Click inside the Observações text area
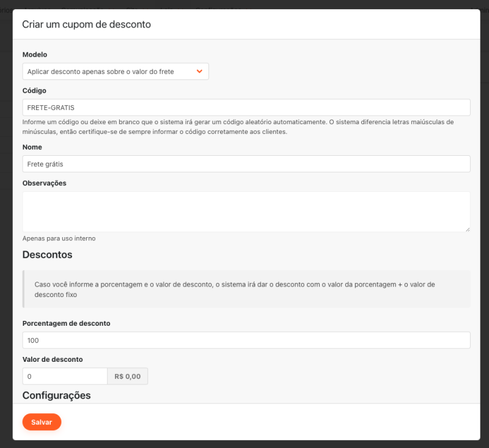489x448 pixels. pos(246,211)
